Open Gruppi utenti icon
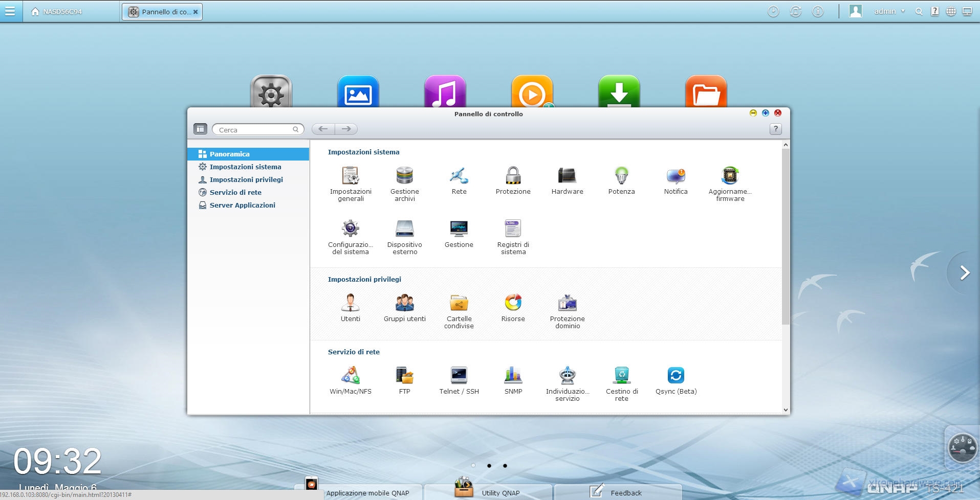 (404, 304)
